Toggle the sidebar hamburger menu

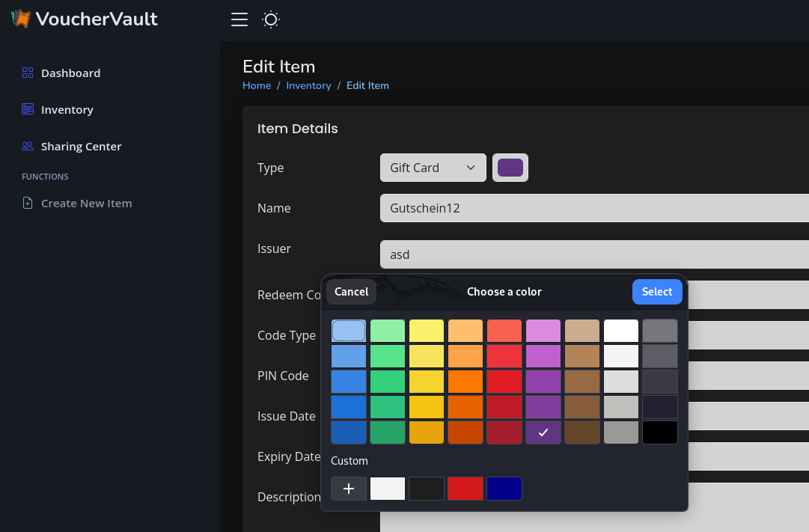pos(239,19)
